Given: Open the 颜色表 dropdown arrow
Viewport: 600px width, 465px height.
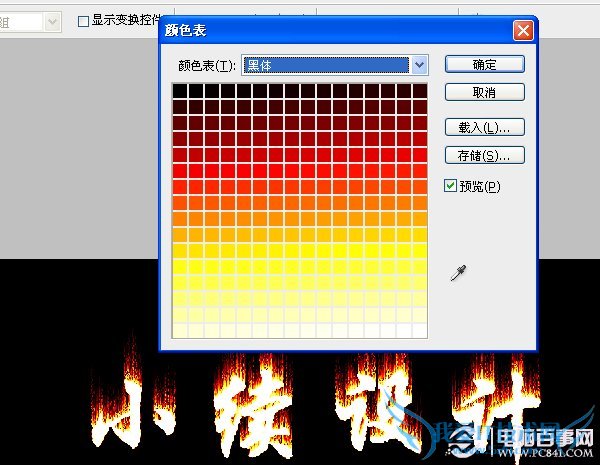Looking at the screenshot, I should (x=419, y=65).
